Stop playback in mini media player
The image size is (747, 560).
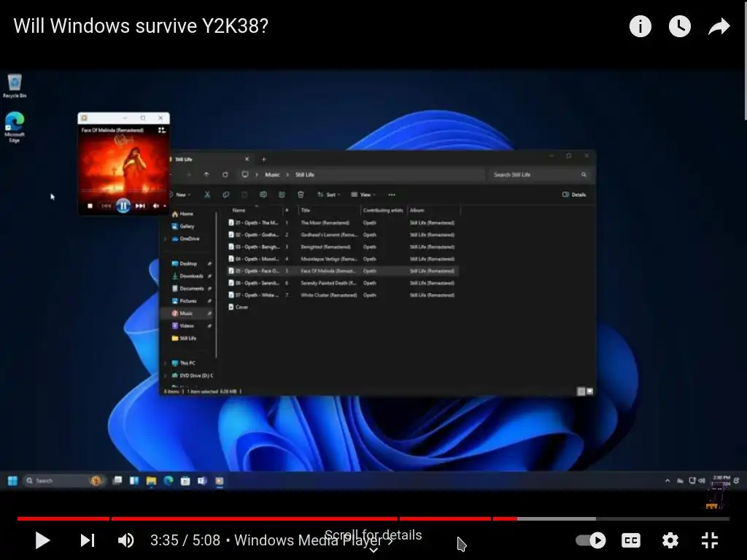coord(90,206)
